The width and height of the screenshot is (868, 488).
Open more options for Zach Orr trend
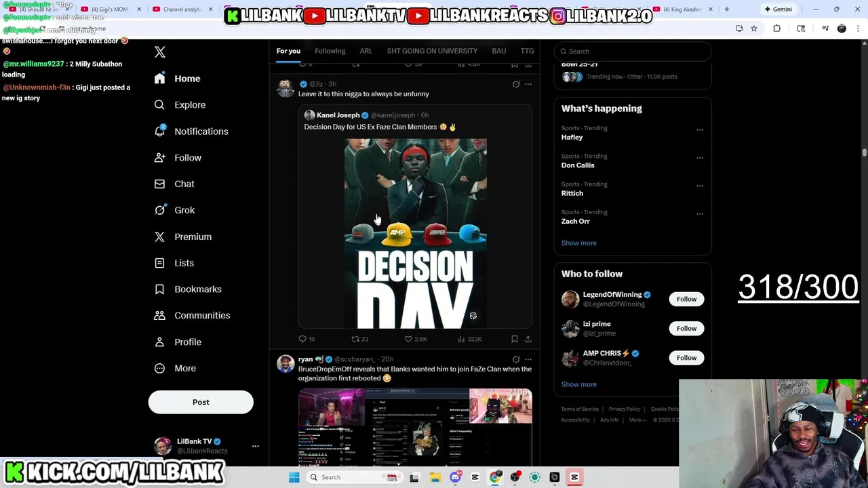(700, 213)
